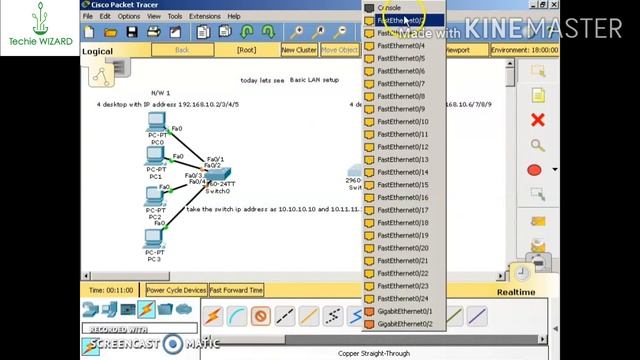Choose FastEthernet0/24 from port list
This screenshot has width=640, height=360.
tap(404, 298)
